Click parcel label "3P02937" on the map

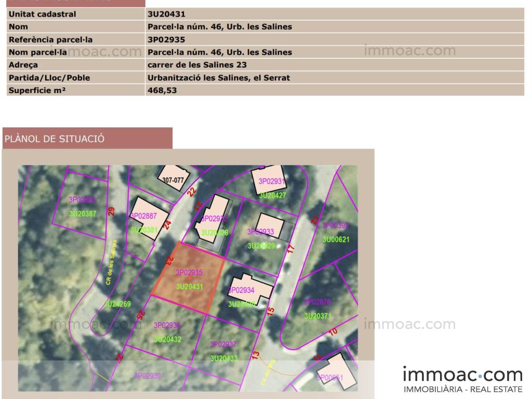(x=223, y=344)
